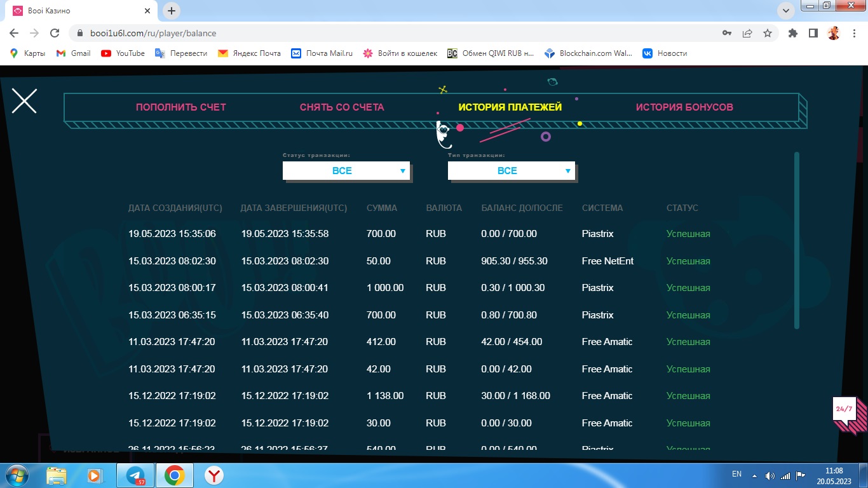Open the Яндекс Почта bookmark

coord(249,53)
